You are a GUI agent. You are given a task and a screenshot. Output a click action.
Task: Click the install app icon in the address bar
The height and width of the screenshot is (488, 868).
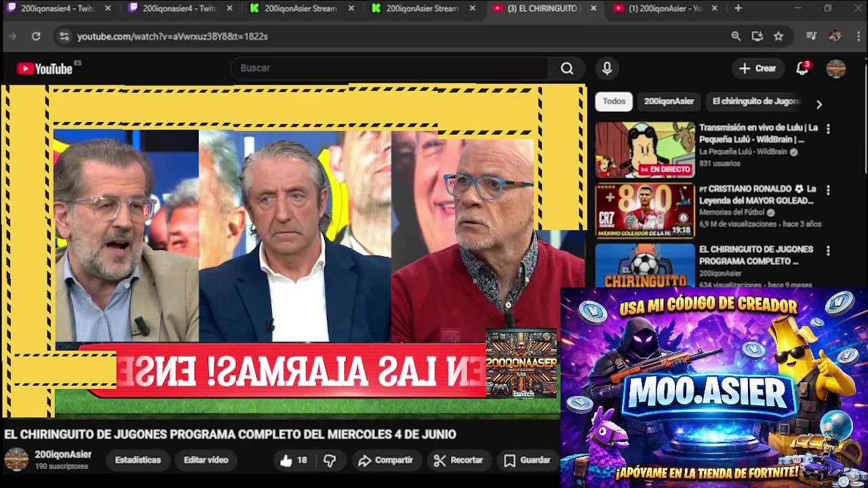[x=757, y=37]
